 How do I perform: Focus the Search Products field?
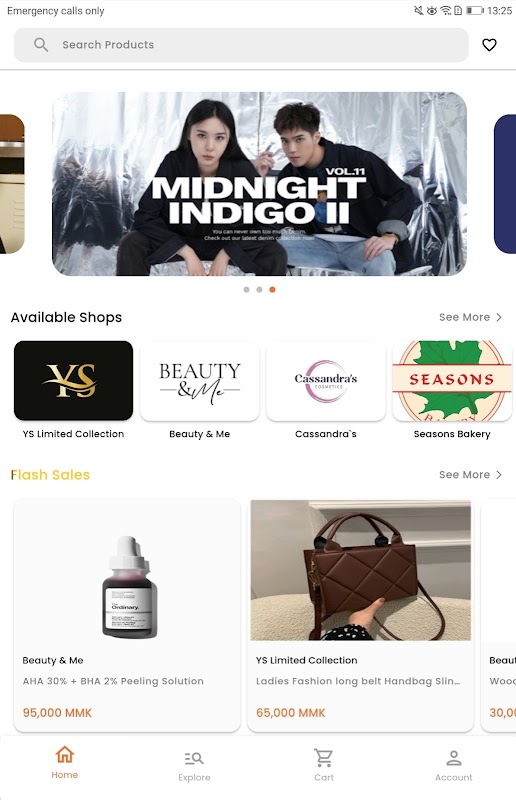point(241,45)
